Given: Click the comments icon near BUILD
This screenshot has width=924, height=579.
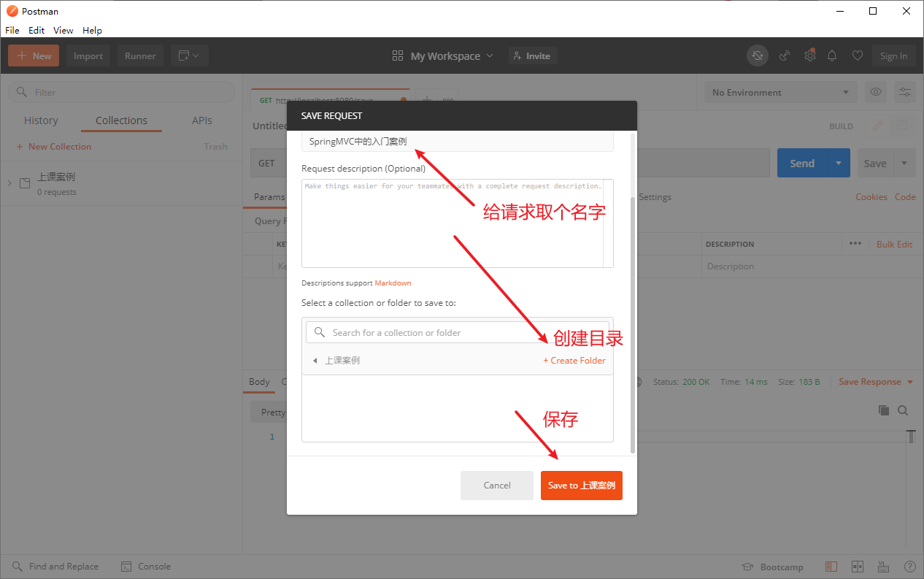Looking at the screenshot, I should tap(902, 126).
